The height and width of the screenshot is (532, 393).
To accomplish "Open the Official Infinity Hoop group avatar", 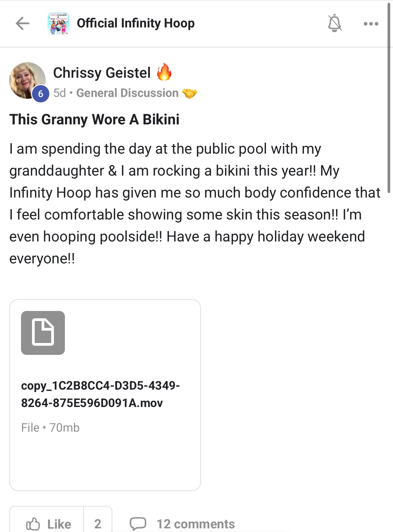I will 58,23.
